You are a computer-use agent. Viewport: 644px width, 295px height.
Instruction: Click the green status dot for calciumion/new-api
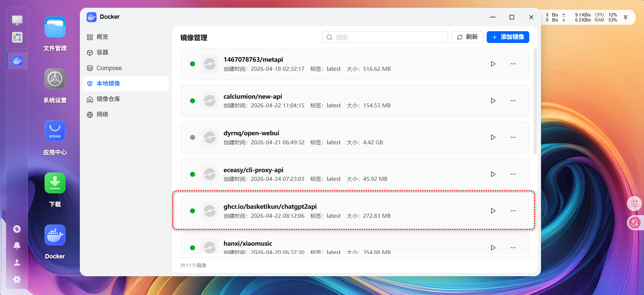[193, 101]
